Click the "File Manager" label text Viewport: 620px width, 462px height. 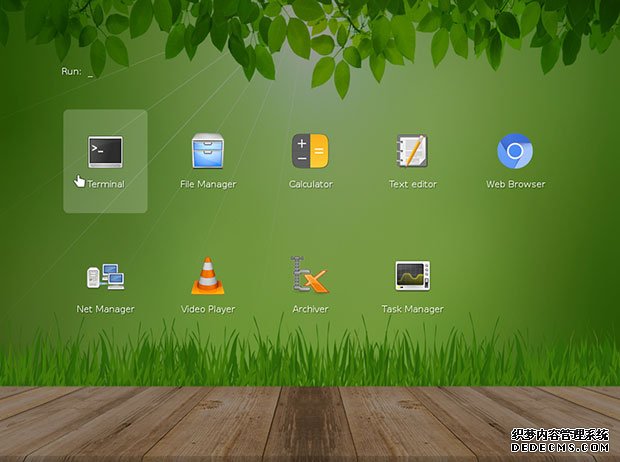[208, 184]
